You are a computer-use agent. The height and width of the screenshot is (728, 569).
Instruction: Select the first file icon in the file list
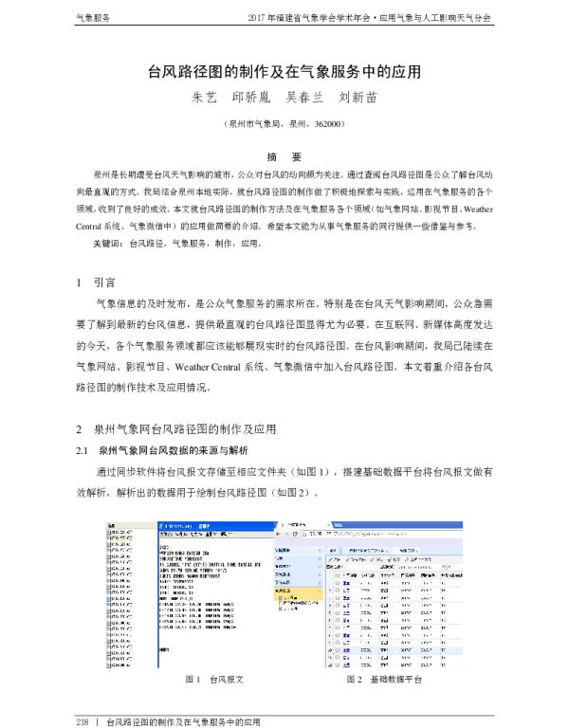[109, 533]
